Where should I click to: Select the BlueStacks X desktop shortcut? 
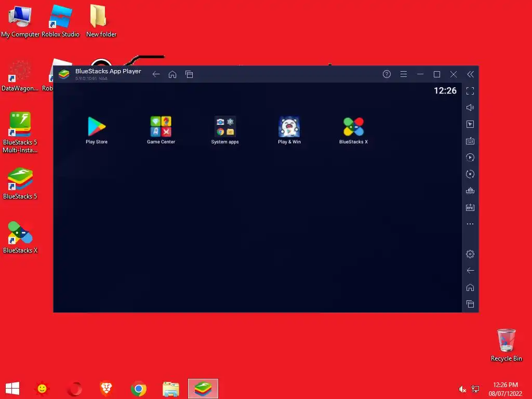pyautogui.click(x=20, y=237)
